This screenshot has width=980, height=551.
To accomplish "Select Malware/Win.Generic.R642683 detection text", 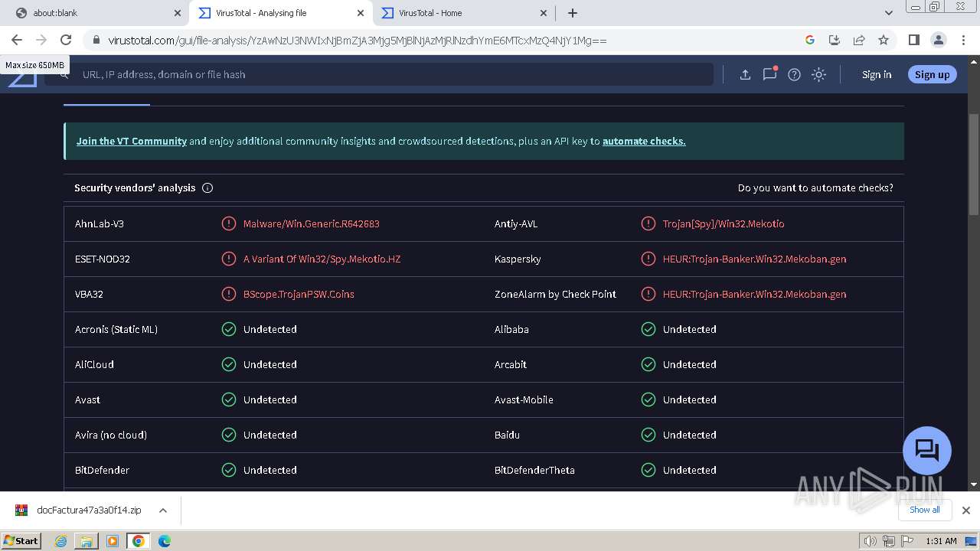I will [312, 223].
